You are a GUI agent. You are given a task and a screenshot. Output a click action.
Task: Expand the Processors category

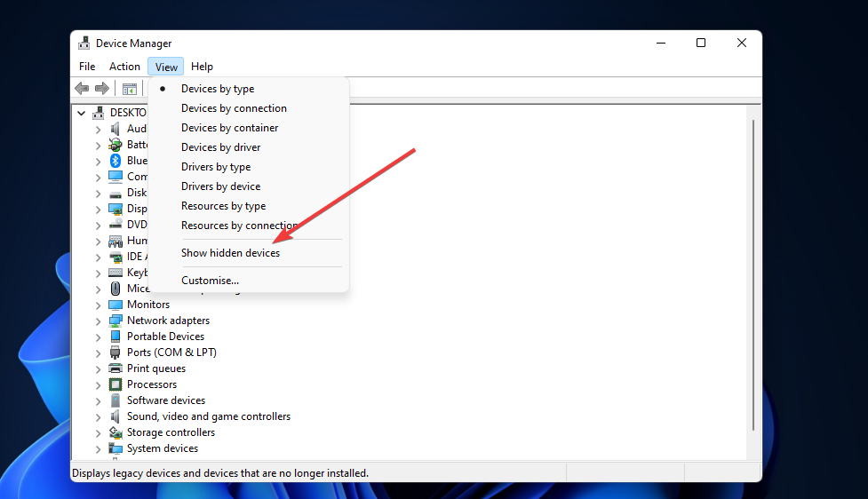click(98, 385)
